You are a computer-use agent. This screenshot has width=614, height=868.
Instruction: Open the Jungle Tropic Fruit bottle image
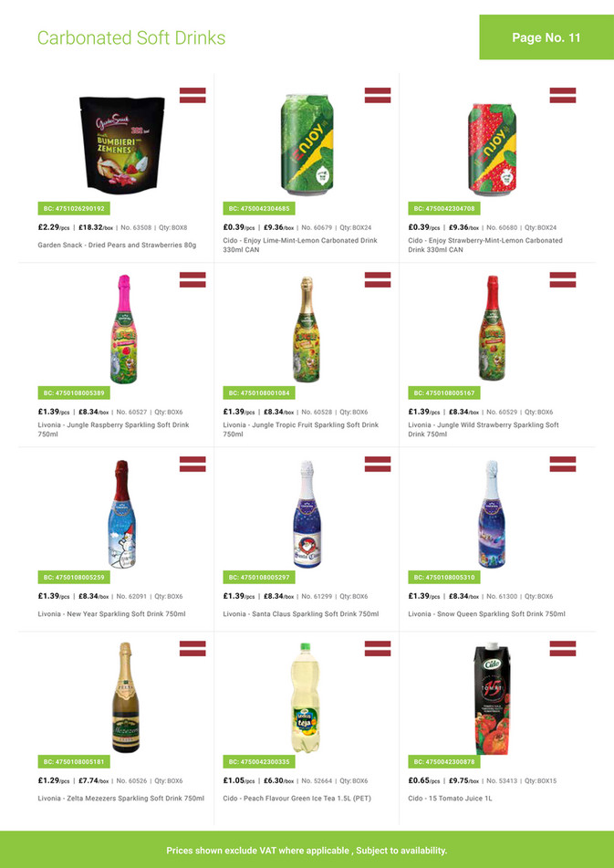pyautogui.click(x=307, y=329)
